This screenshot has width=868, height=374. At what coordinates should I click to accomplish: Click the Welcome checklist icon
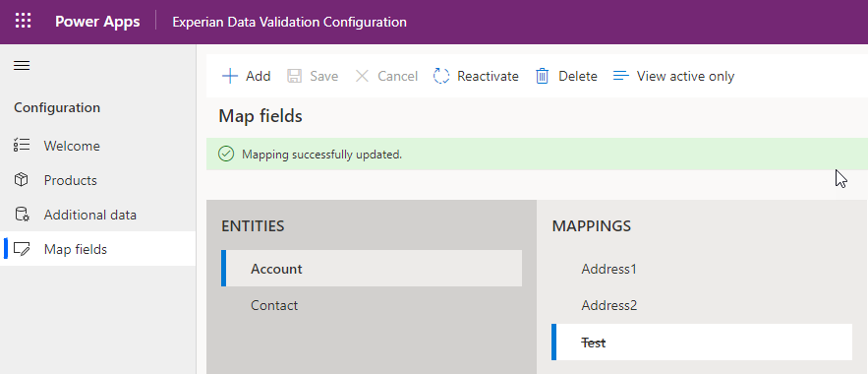pyautogui.click(x=21, y=146)
